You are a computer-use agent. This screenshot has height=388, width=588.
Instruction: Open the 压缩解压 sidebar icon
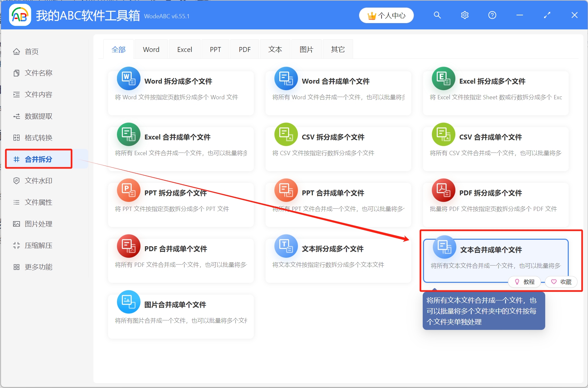17,245
